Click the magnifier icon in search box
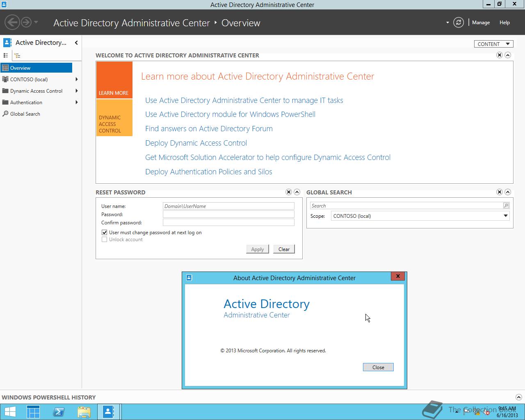Screen dimensions: 525x420 pyautogui.click(x=506, y=205)
